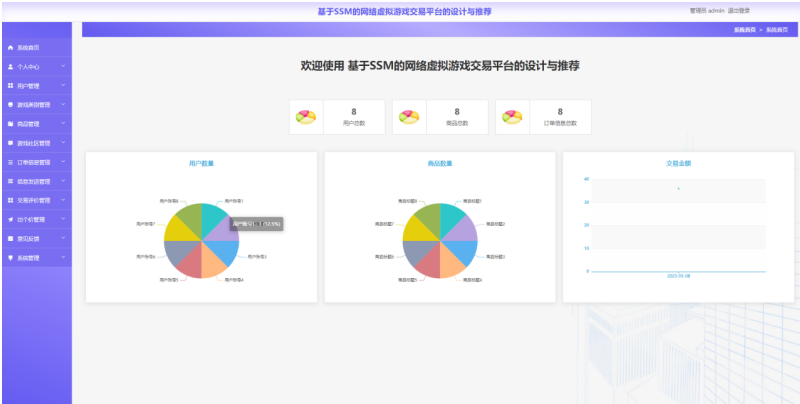The width and height of the screenshot is (800, 404).
Task: Select grey-blue 商品标题6 slice in 商品数量 pie
Action: coord(416,250)
